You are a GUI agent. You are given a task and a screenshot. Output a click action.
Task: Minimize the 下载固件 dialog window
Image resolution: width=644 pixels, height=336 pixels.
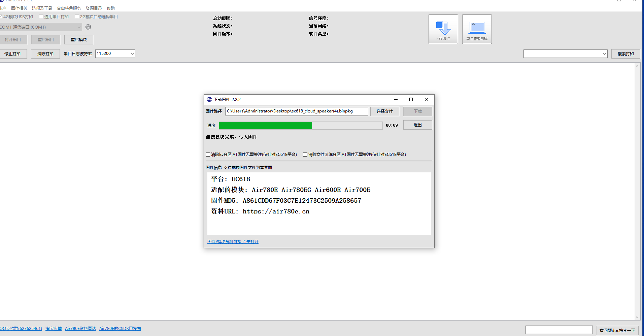click(x=396, y=99)
